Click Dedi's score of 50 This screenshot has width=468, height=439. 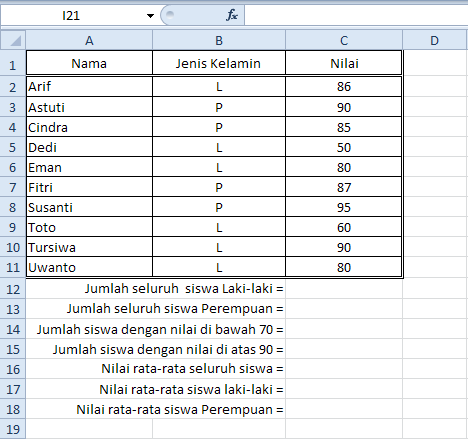tap(344, 147)
